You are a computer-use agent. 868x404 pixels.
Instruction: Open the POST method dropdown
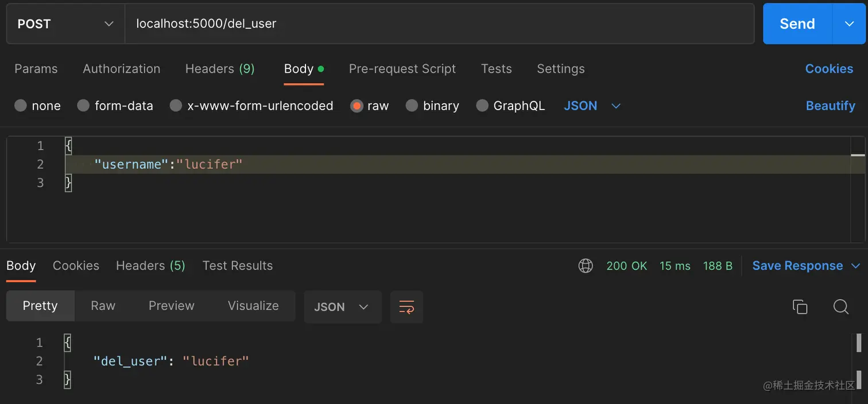65,24
